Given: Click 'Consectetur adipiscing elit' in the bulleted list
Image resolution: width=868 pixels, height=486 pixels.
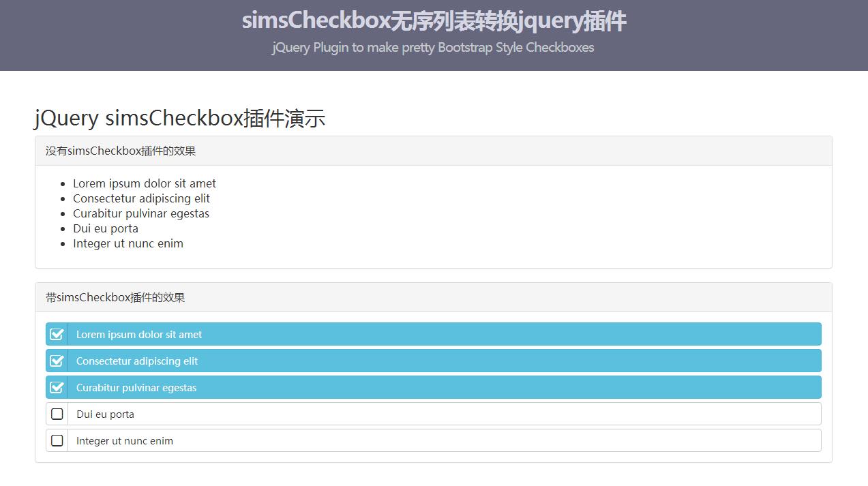Looking at the screenshot, I should (x=142, y=198).
